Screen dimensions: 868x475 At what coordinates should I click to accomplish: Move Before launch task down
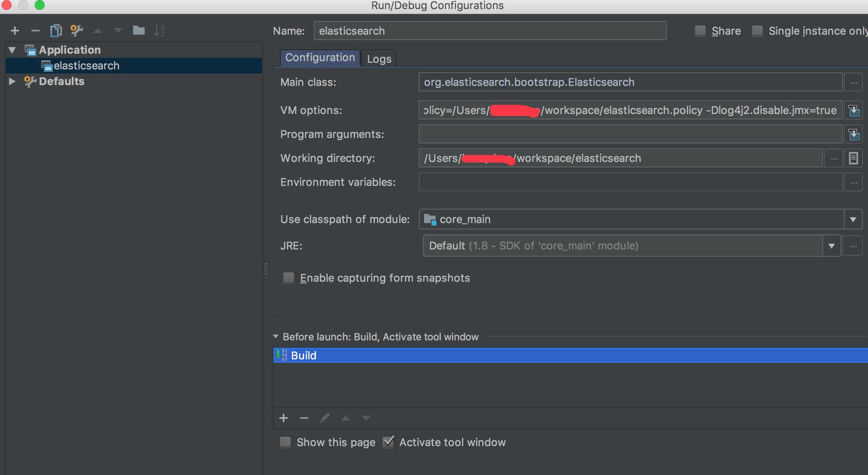[x=366, y=418]
